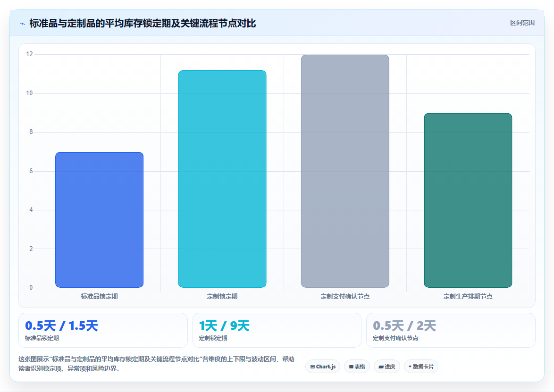554x392 pixels.
Task: Click the y-axis value 2
Action: pyautogui.click(x=31, y=249)
